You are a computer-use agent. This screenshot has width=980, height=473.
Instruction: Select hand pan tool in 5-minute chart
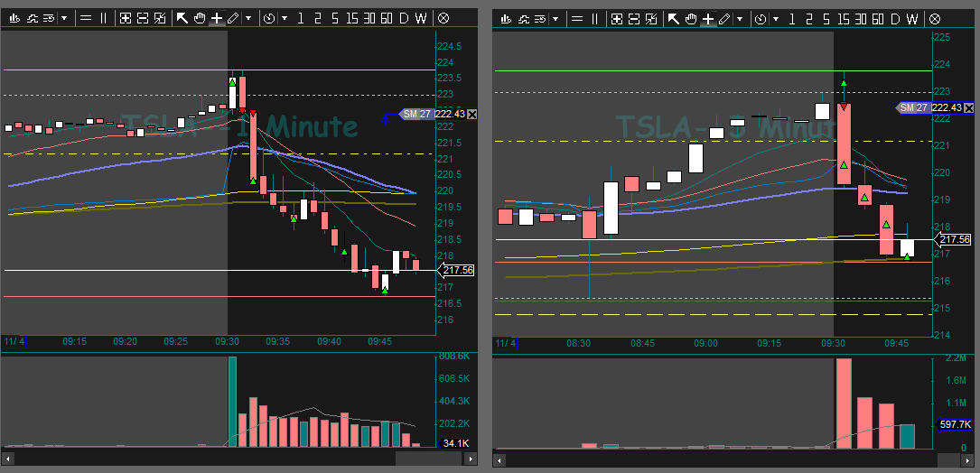click(x=691, y=19)
